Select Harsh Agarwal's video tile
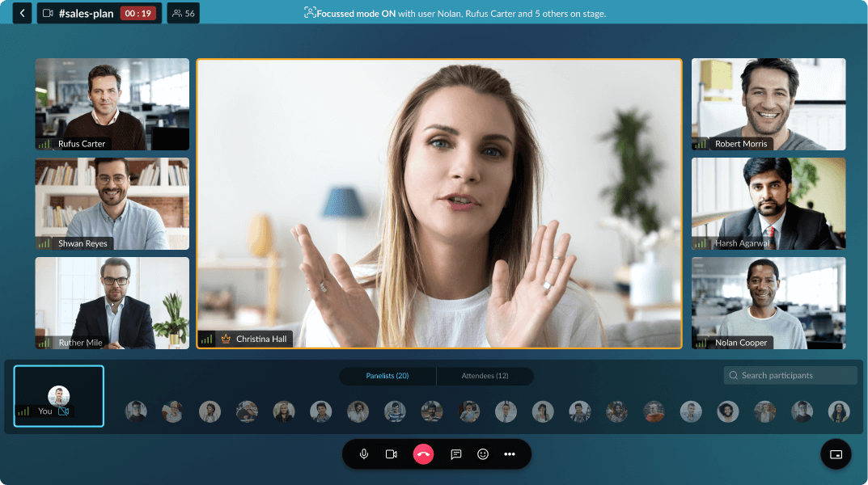Viewport: 868px width, 485px height. point(768,204)
